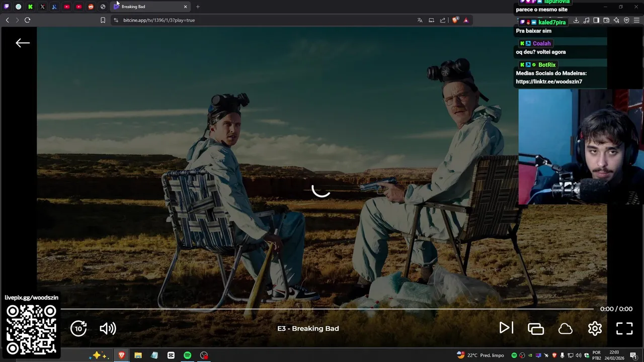Open the media playlist music icon

586,20
